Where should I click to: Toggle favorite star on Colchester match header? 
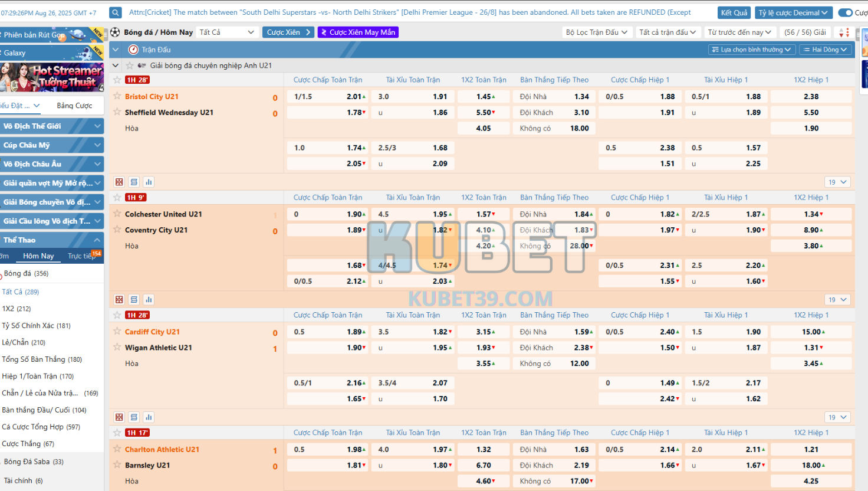(x=117, y=198)
